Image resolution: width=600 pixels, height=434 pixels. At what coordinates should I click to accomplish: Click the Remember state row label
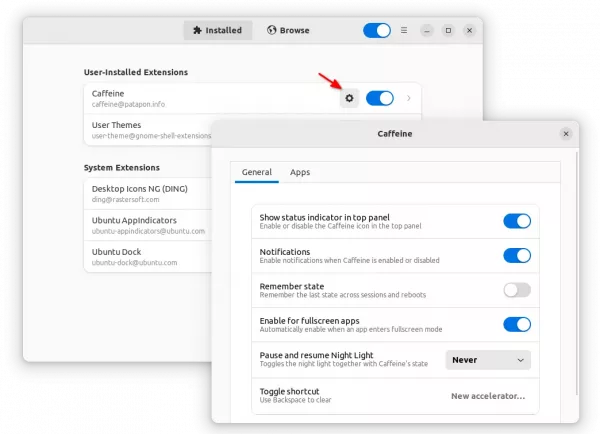coord(292,286)
